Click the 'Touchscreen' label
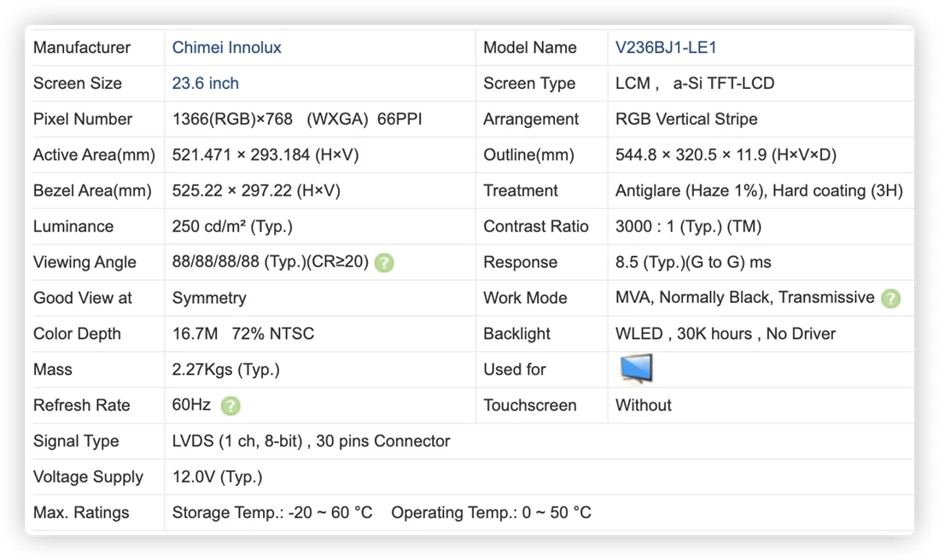This screenshot has width=939, height=560. tap(529, 405)
